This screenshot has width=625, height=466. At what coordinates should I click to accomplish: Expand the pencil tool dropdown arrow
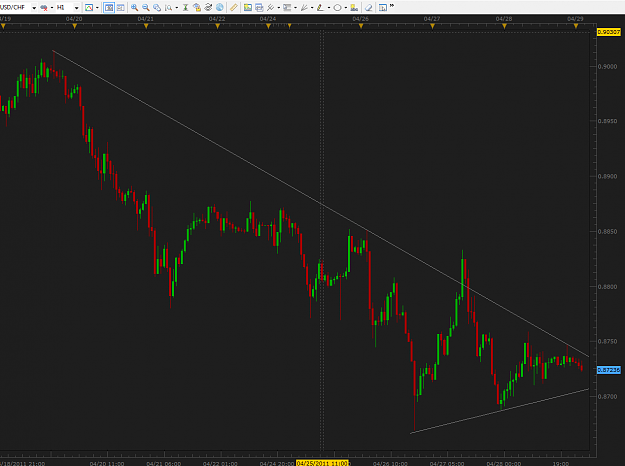click(329, 8)
